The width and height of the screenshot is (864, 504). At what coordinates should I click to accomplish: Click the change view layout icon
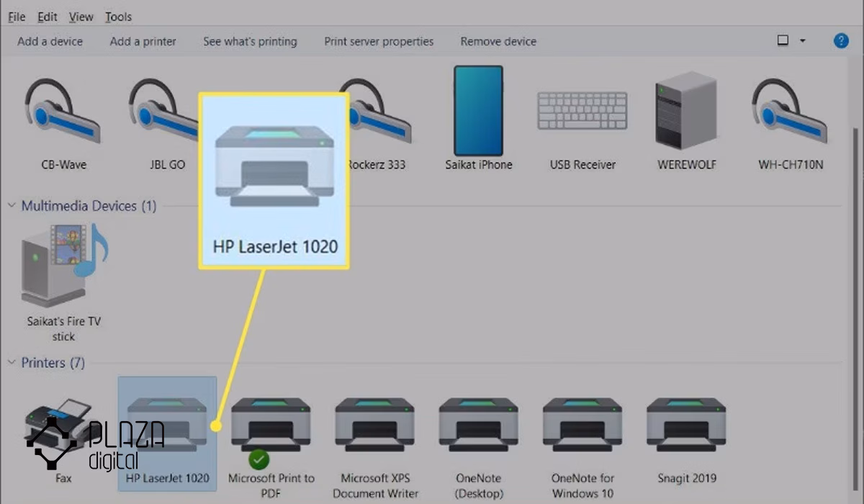[783, 41]
